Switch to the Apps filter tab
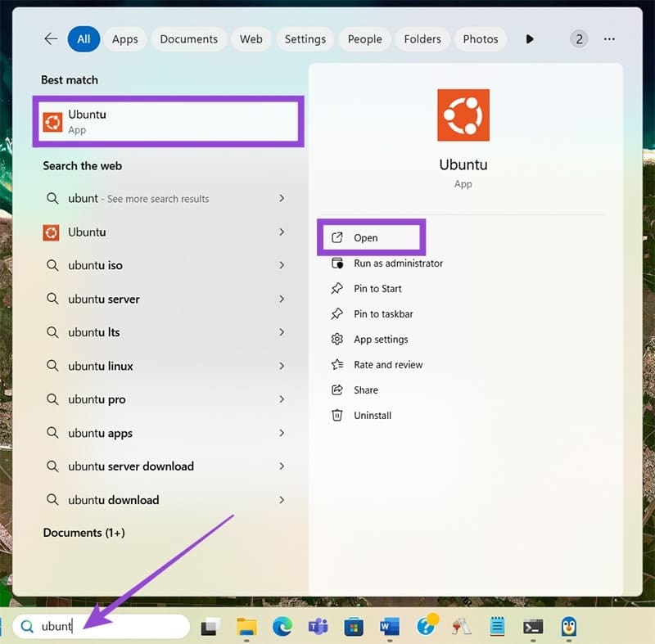The height and width of the screenshot is (644, 655). tap(125, 39)
